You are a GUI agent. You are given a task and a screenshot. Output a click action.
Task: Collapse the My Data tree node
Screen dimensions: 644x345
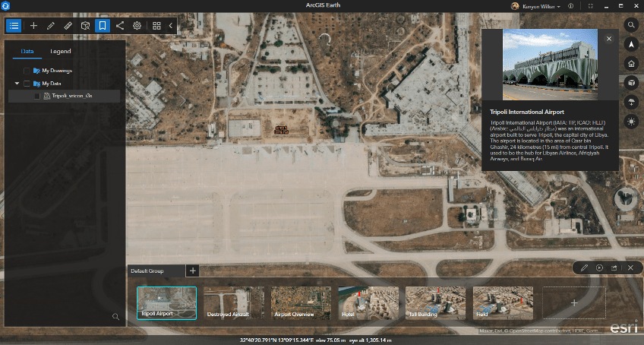[x=17, y=84]
